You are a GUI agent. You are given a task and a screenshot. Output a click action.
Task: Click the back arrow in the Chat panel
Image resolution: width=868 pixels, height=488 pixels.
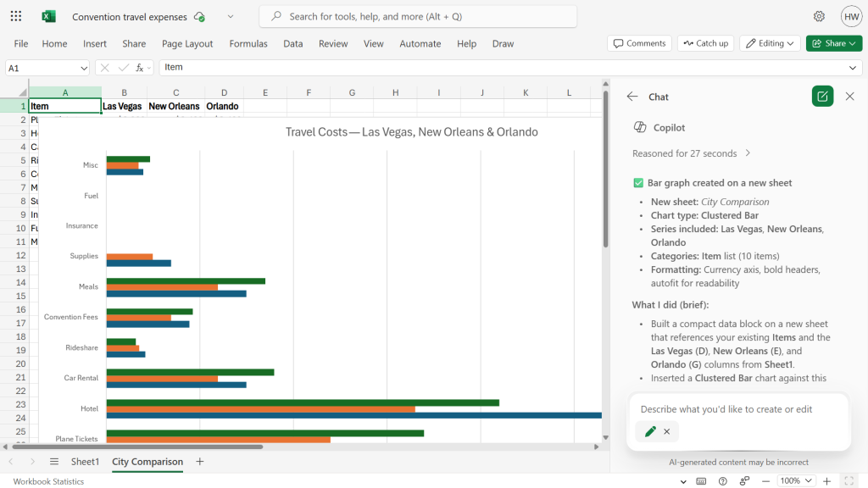pyautogui.click(x=632, y=97)
